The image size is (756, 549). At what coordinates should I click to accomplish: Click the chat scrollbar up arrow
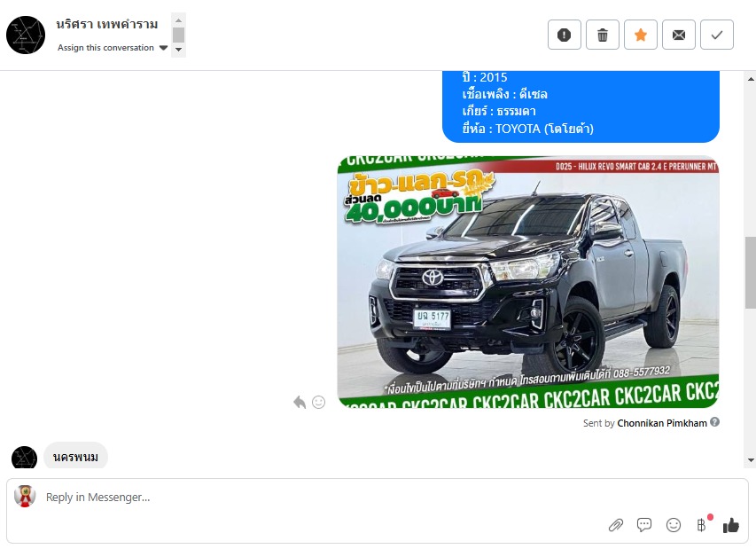click(751, 79)
